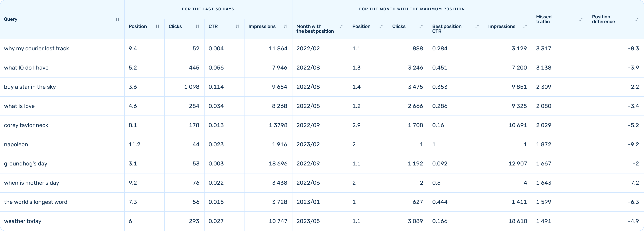This screenshot has width=644, height=231.
Task: Click best month cell 2023/01
Action: coord(308,202)
